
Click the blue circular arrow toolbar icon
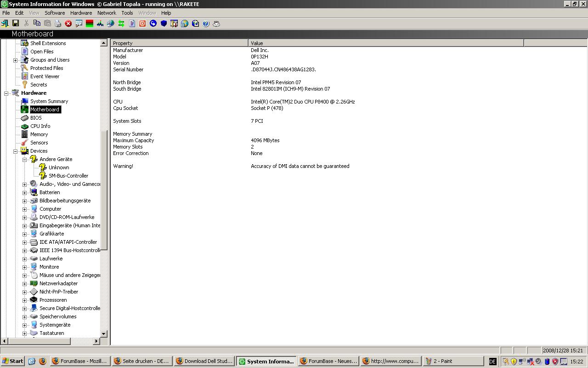point(153,23)
